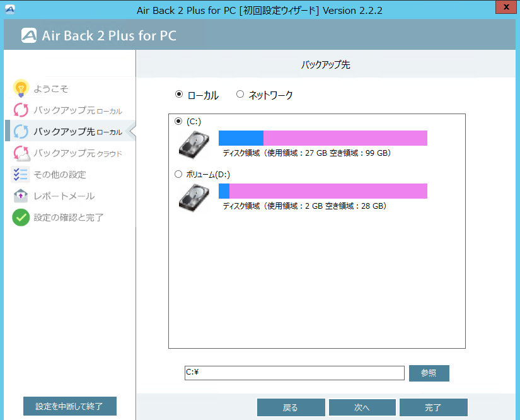Click the checklist icon for その他の設定
This screenshot has height=420, width=520.
[21, 174]
